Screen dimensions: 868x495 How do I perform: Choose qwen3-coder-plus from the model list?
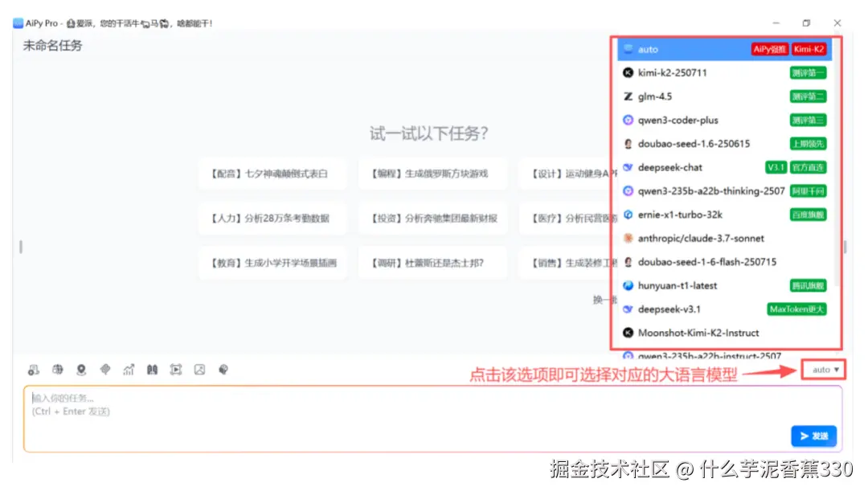[725, 121]
